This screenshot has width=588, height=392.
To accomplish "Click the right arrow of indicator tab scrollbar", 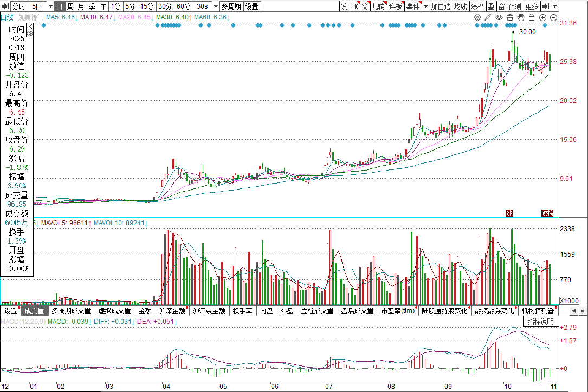I will [x=583, y=311].
